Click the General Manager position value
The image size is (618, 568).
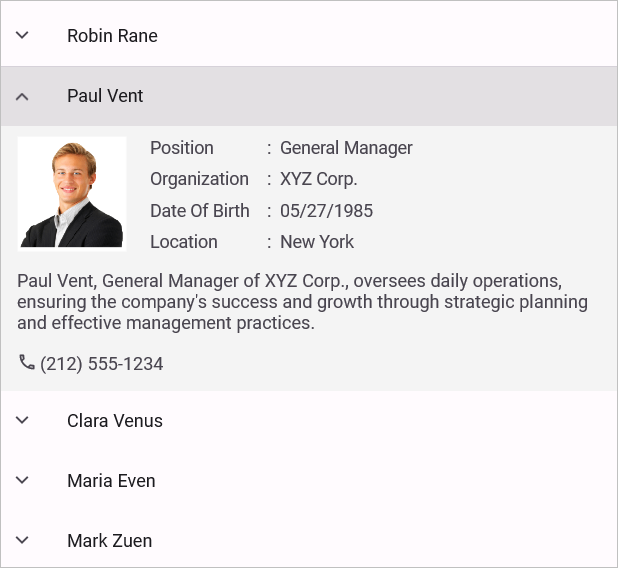pos(346,148)
